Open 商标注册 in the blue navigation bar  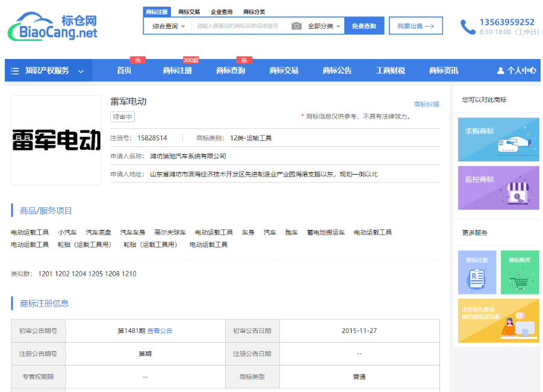pos(178,70)
